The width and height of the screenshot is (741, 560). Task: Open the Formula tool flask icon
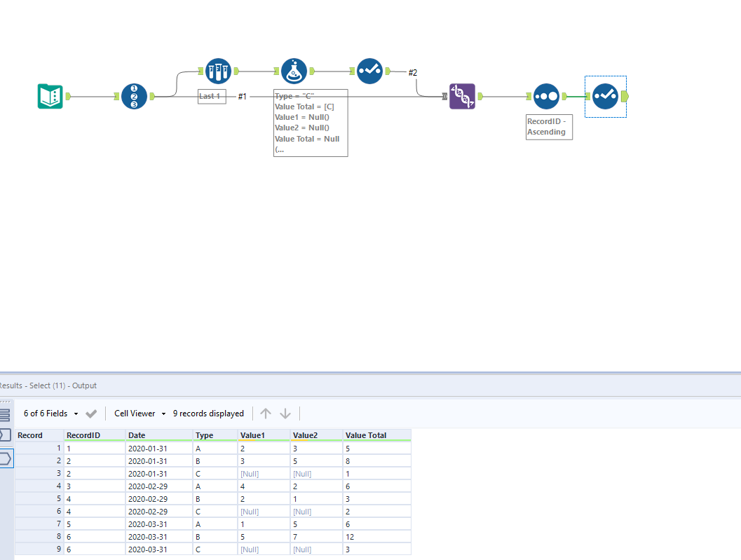click(294, 71)
